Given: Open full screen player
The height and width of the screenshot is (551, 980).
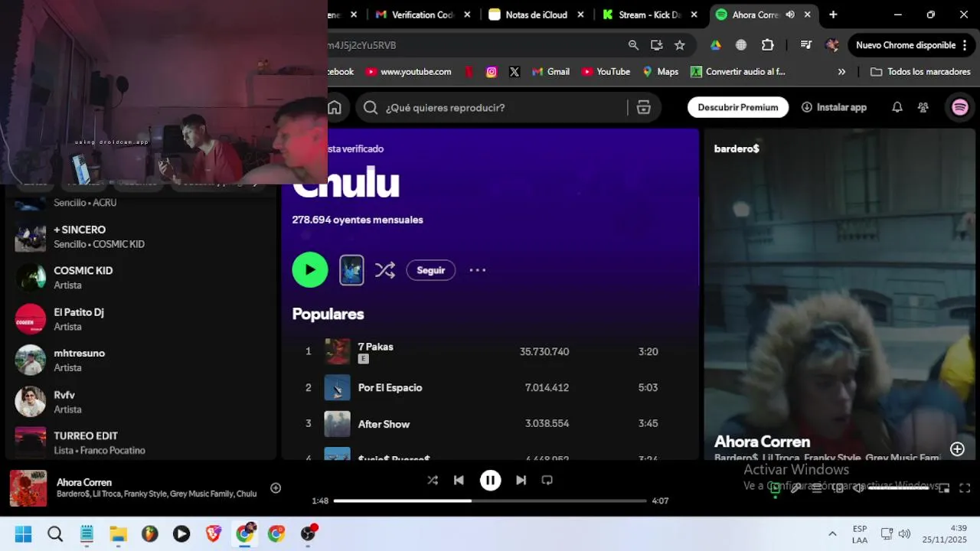Looking at the screenshot, I should [965, 487].
